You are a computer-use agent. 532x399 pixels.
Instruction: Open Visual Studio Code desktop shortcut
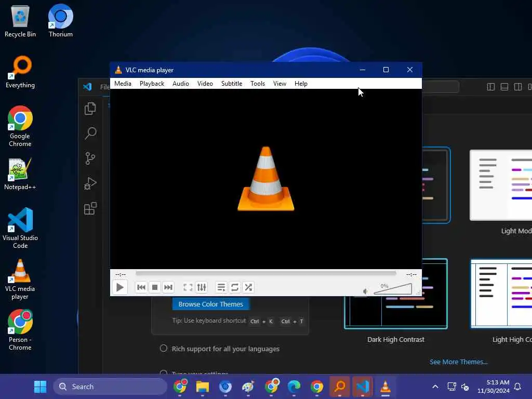click(x=20, y=228)
